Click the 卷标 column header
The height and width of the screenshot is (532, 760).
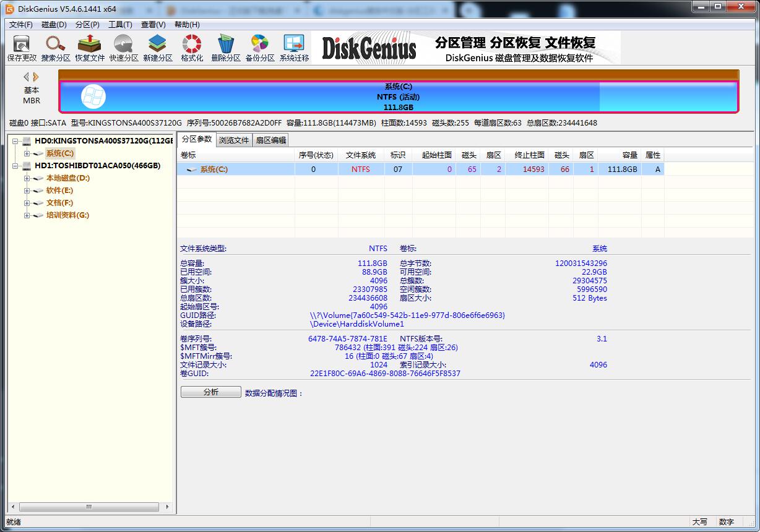point(236,155)
